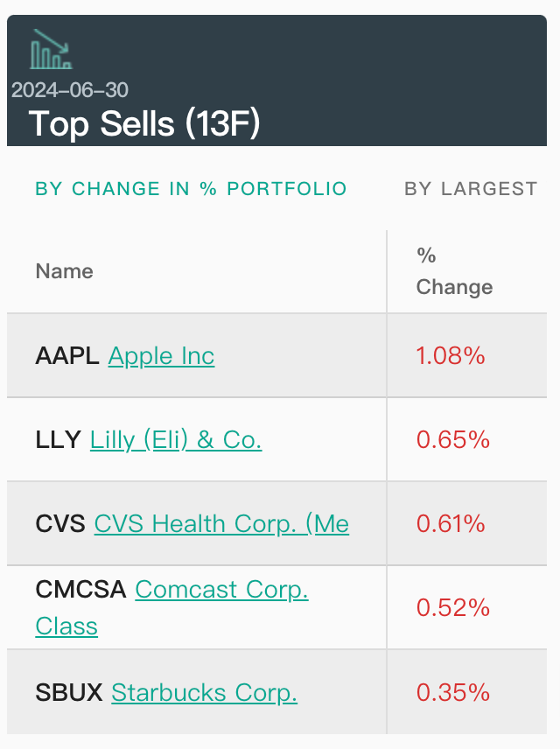Click the CMCSA ticker symbol
Image resolution: width=560 pixels, height=749 pixels.
click(80, 590)
